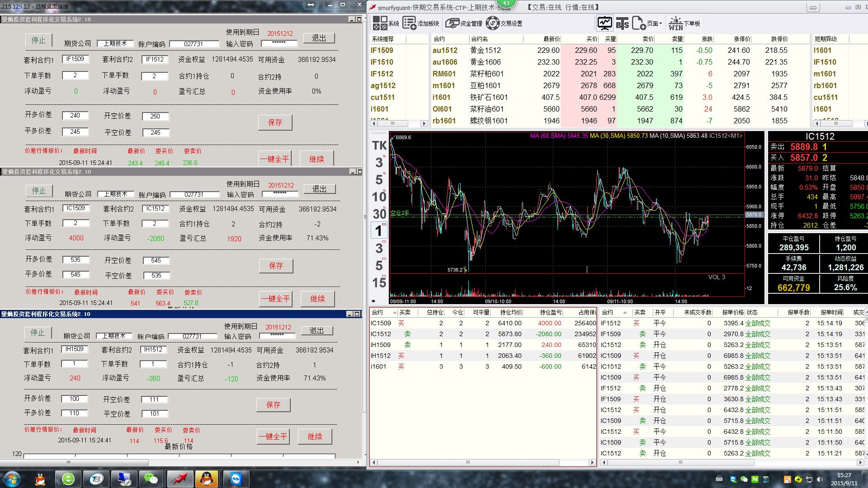Select the 系统推荐 list header tab

(x=383, y=39)
